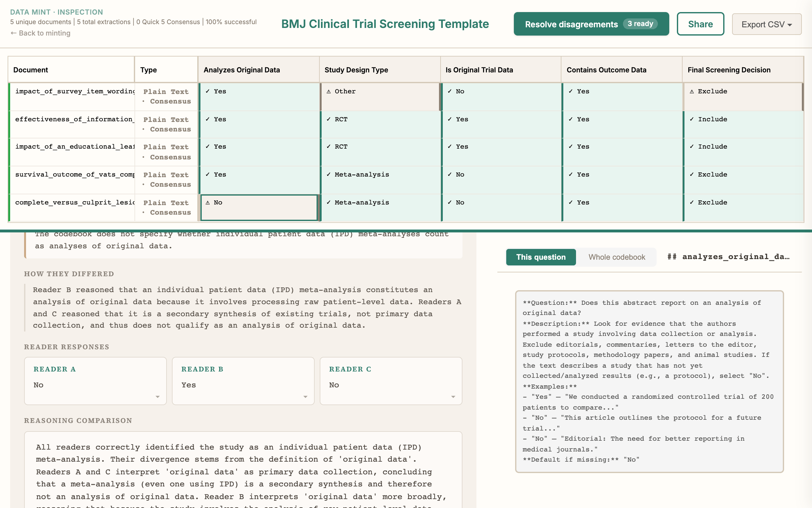Open the Export CSV dropdown
Viewport: 812px width, 508px height.
coord(766,24)
